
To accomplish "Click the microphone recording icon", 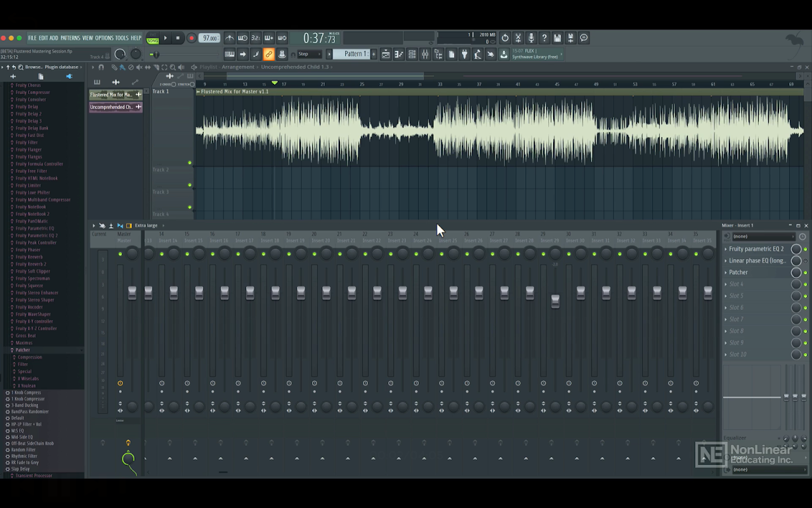I will point(531,38).
